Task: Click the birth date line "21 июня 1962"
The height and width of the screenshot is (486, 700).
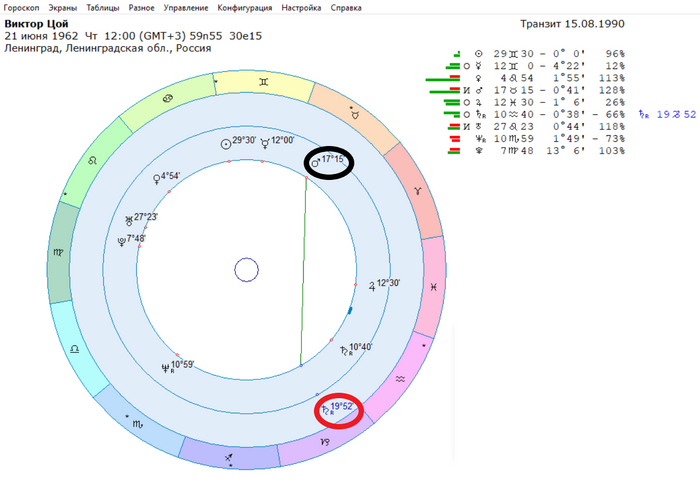Action: click(x=41, y=36)
